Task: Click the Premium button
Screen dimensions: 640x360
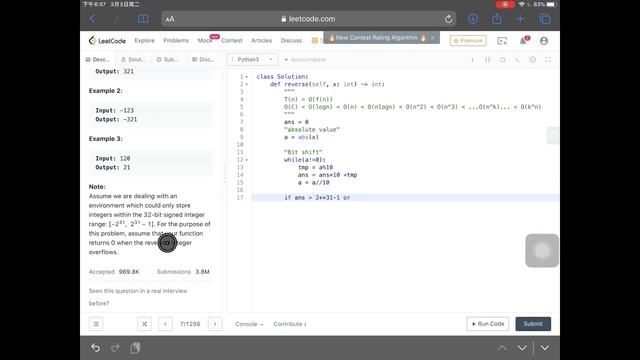Action: click(x=468, y=40)
